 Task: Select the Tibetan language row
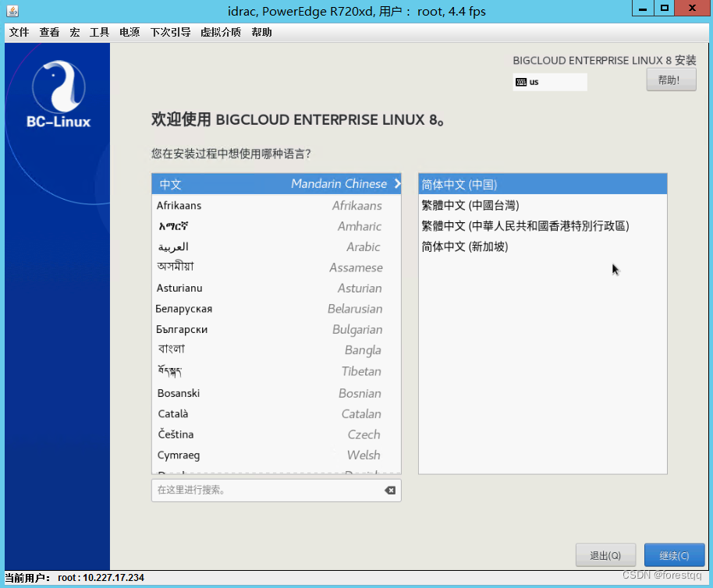[276, 371]
